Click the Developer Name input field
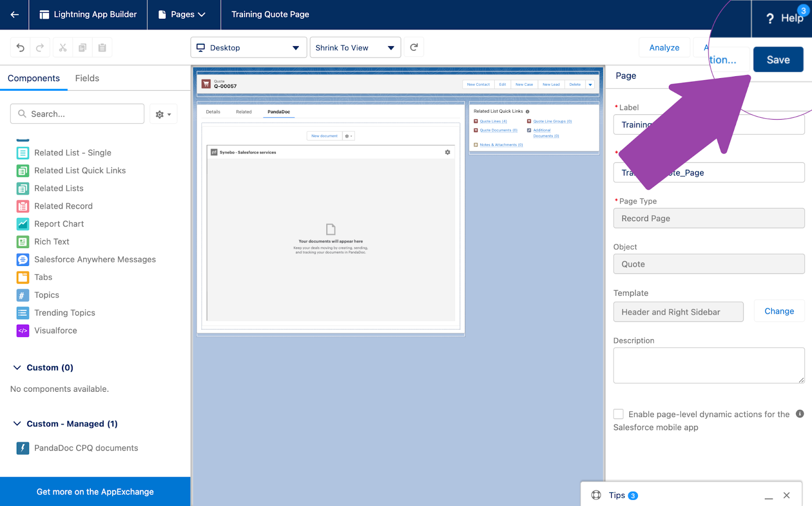The image size is (812, 506). (x=709, y=173)
